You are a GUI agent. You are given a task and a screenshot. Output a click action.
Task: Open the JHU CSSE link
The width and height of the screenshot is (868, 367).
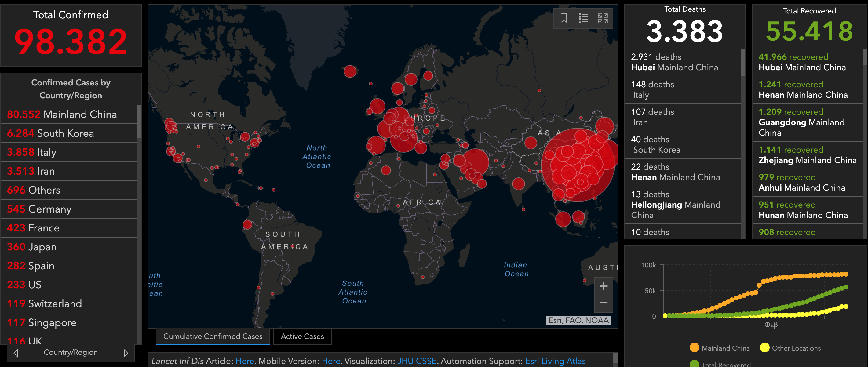click(x=417, y=361)
